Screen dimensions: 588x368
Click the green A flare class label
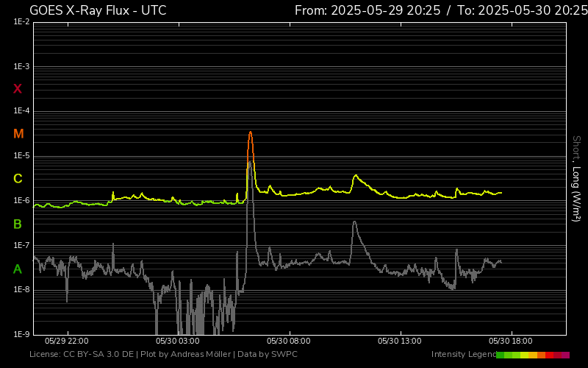click(x=18, y=269)
